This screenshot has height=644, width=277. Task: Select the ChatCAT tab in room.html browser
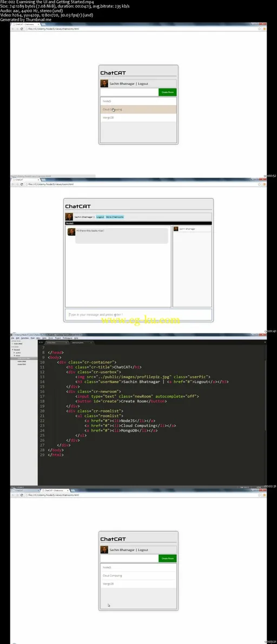(x=25, y=180)
